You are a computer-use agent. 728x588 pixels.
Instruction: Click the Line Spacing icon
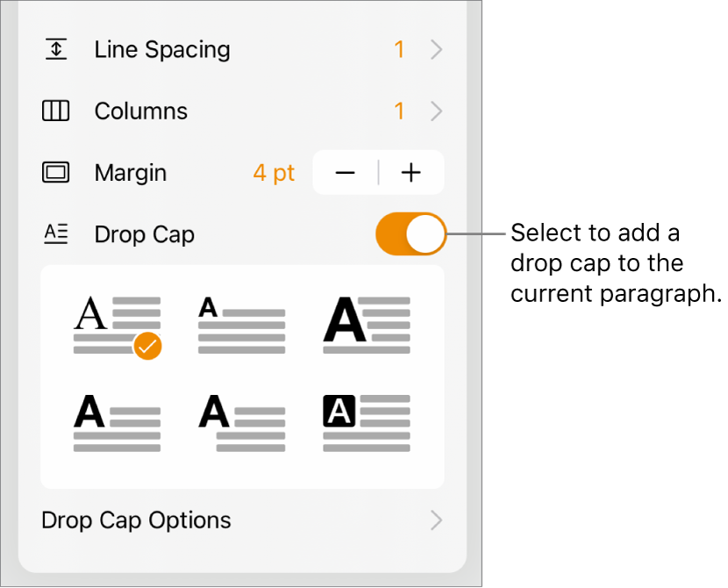[x=56, y=50]
